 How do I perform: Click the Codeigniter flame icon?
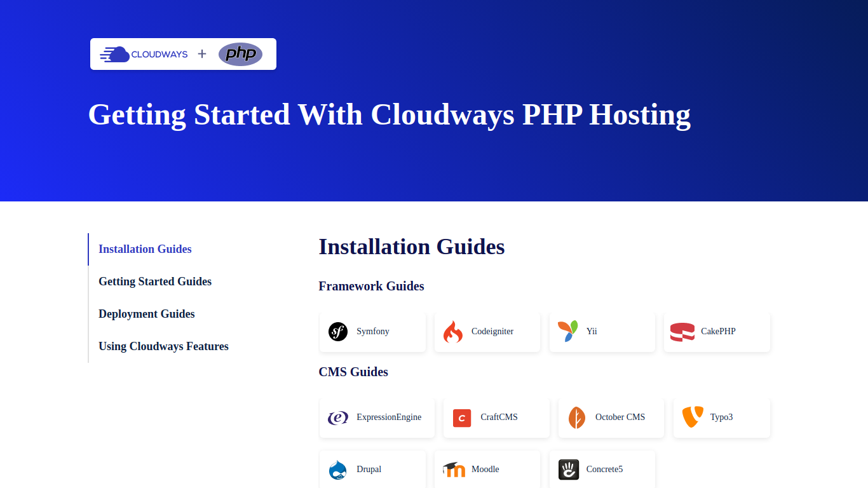pos(453,332)
